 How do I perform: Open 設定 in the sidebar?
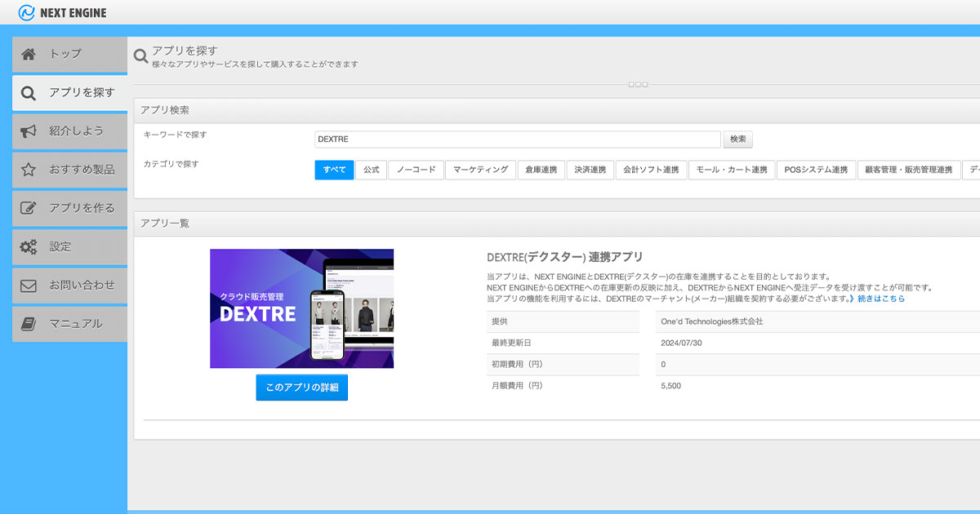(69, 247)
